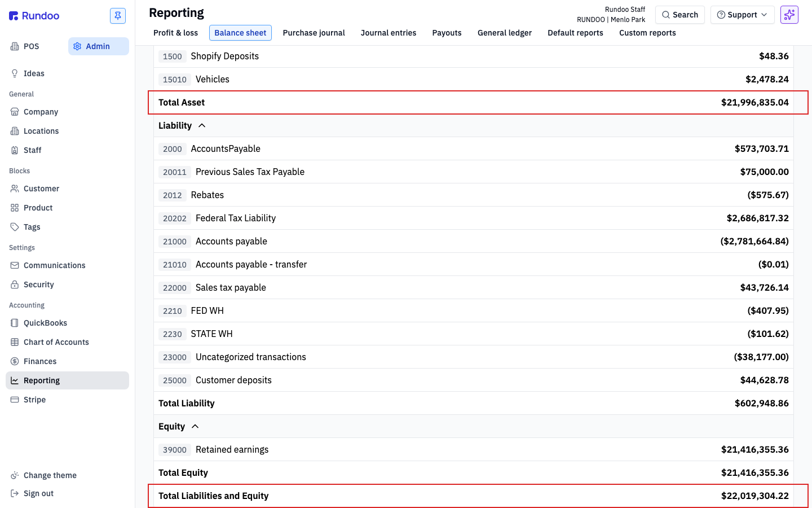Click the Previous Sales Tax Payable row
812x508 pixels.
point(474,172)
